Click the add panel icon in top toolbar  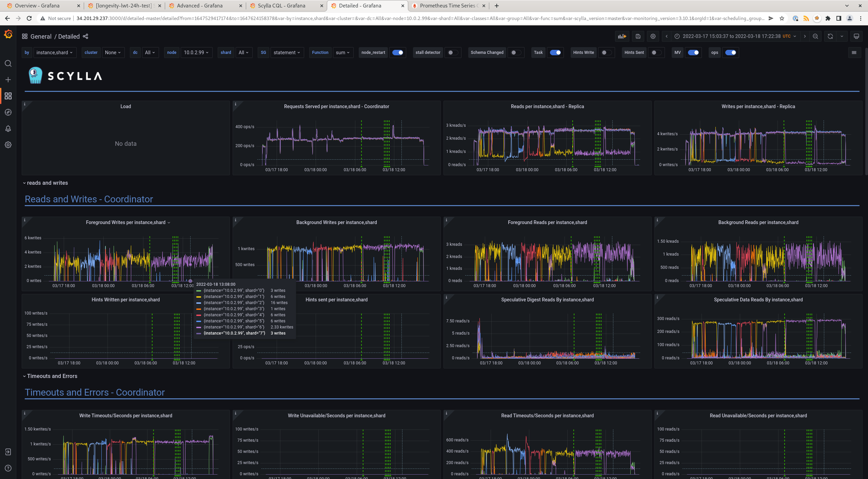point(622,36)
